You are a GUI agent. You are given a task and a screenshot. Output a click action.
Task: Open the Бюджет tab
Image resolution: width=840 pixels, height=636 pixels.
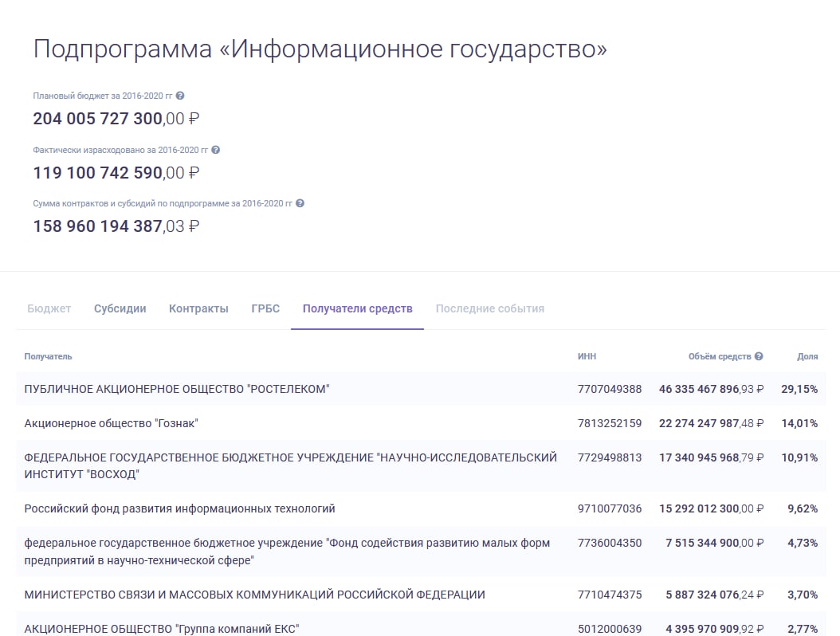click(x=49, y=308)
